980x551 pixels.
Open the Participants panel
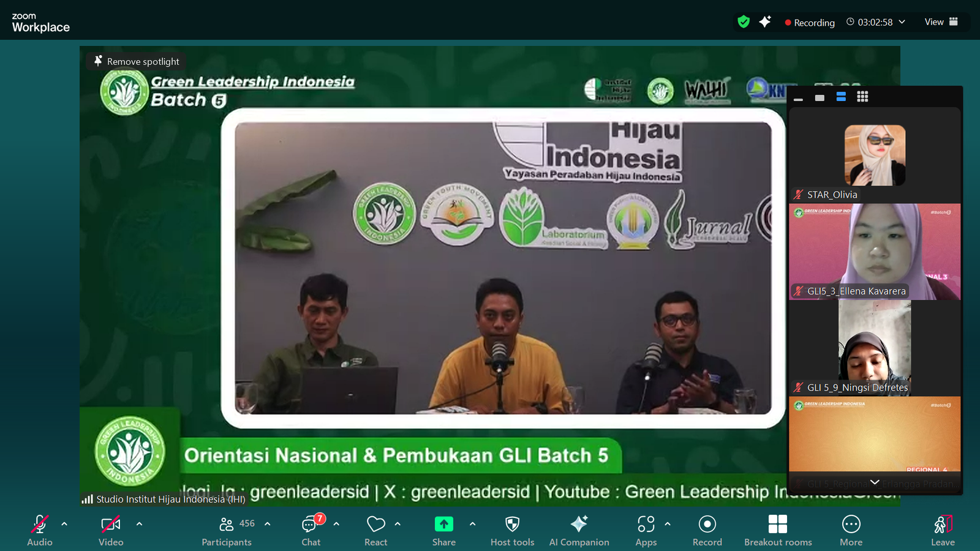227,525
